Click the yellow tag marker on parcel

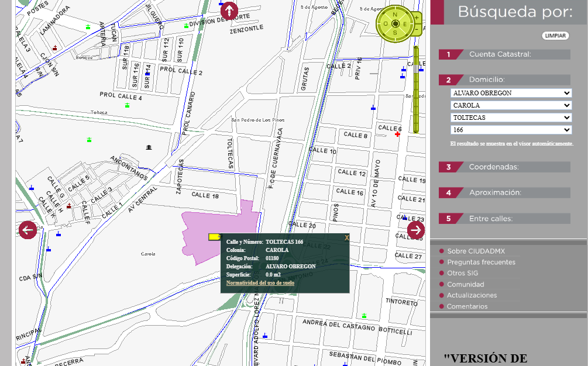[215, 237]
